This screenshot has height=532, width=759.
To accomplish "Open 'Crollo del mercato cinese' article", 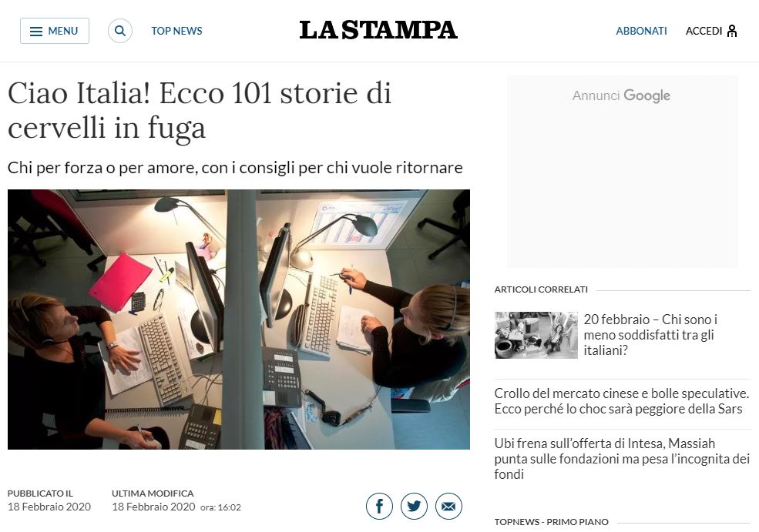I will coord(622,401).
